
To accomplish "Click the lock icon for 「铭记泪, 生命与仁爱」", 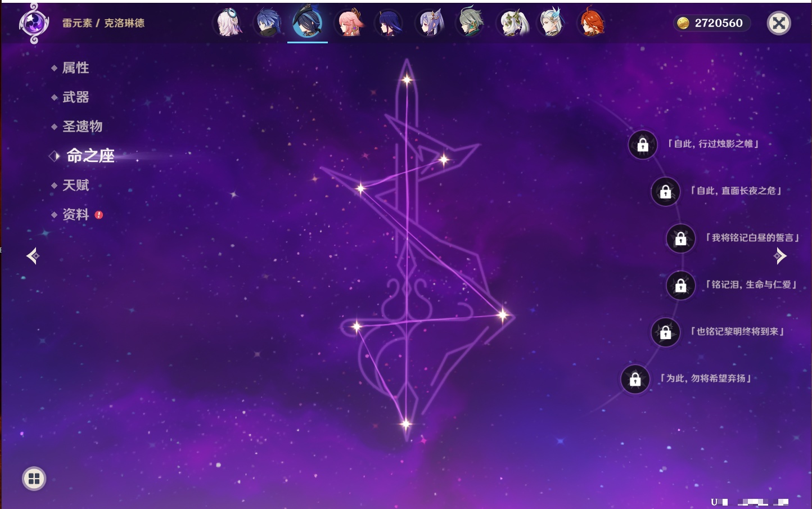I will tap(680, 286).
